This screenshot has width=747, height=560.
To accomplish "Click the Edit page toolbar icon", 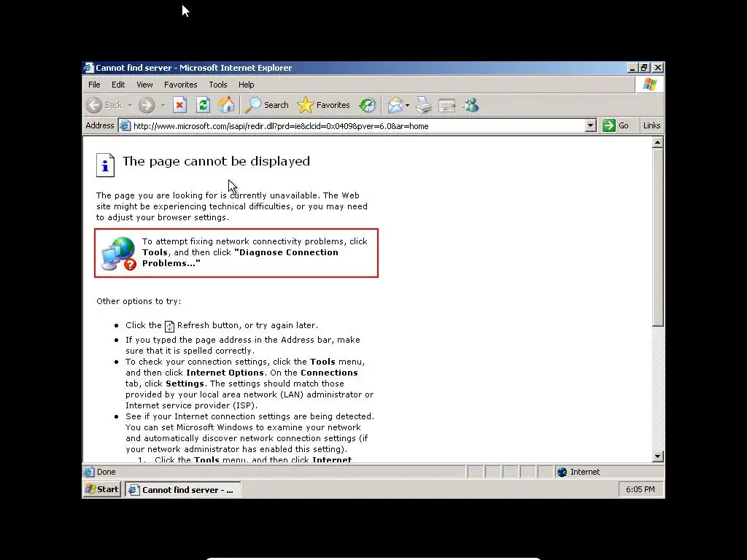I will point(447,105).
